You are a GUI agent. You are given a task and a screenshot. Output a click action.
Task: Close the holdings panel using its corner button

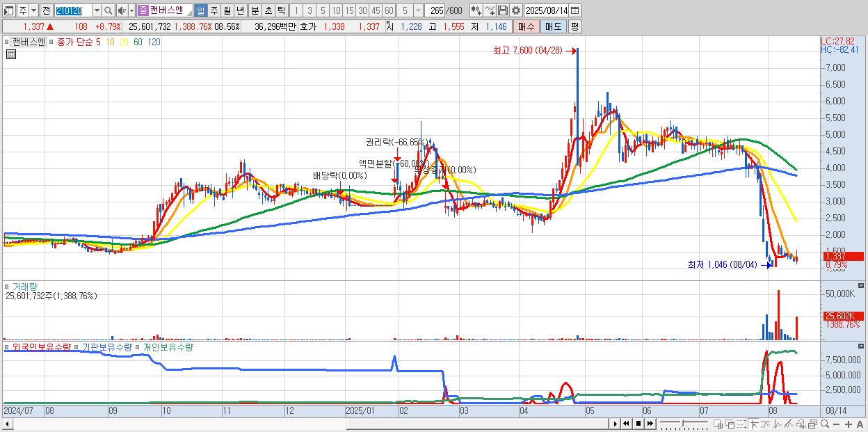tap(862, 346)
